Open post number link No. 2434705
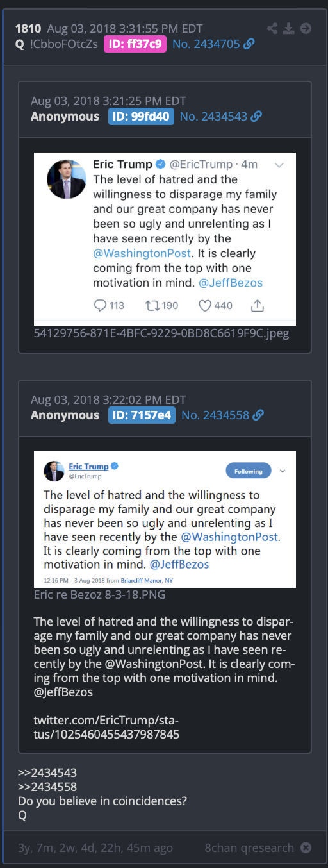Image resolution: width=328 pixels, height=868 pixels. [206, 44]
